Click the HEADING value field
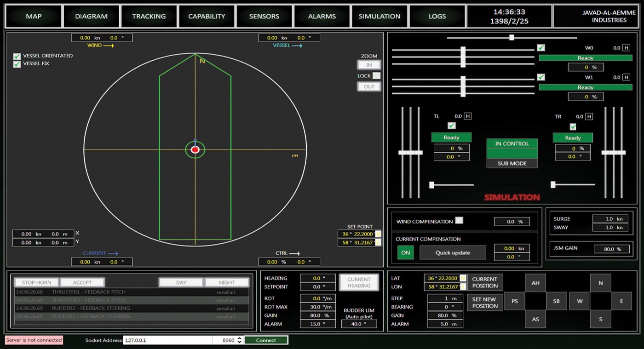This screenshot has width=644, height=349. click(318, 278)
